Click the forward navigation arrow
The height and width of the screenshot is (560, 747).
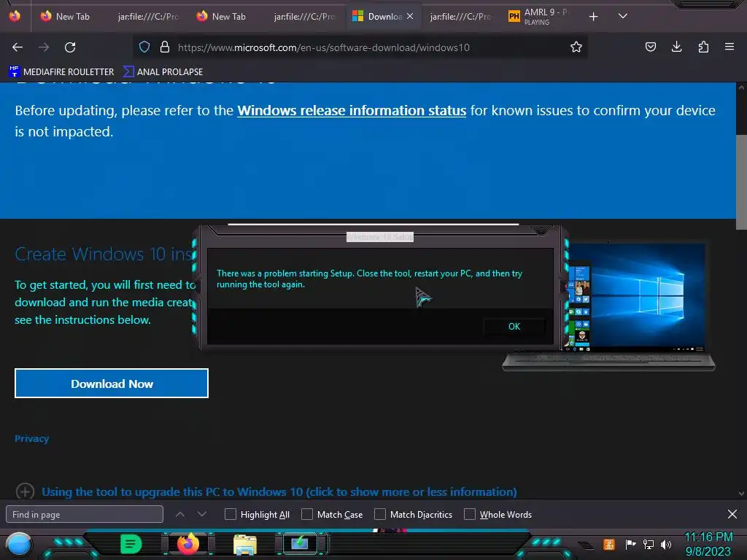click(44, 47)
